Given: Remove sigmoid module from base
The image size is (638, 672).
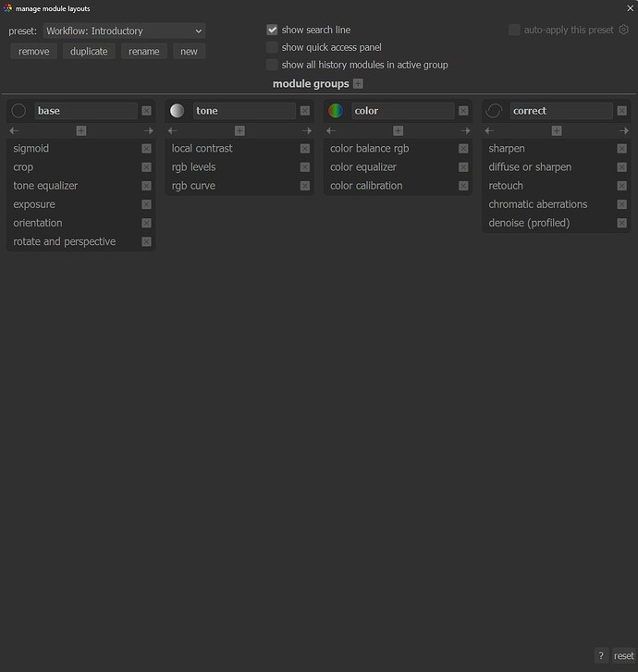Looking at the screenshot, I should (147, 149).
